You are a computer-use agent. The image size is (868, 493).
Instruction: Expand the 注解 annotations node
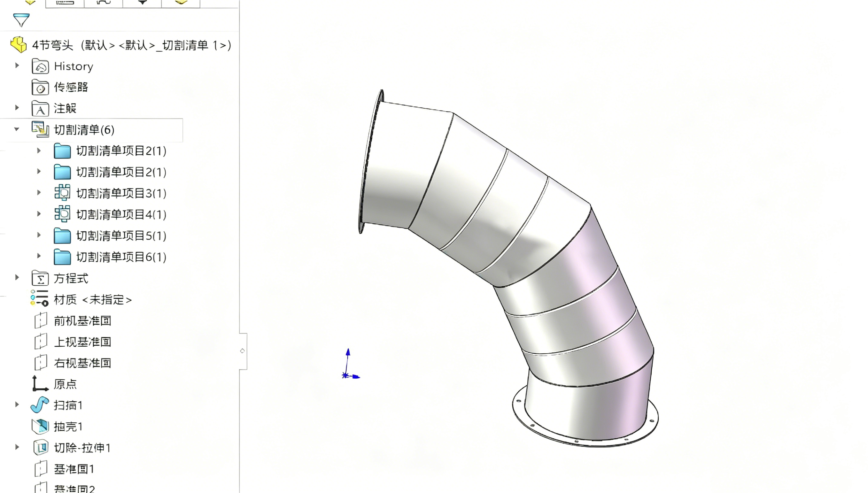(x=17, y=108)
